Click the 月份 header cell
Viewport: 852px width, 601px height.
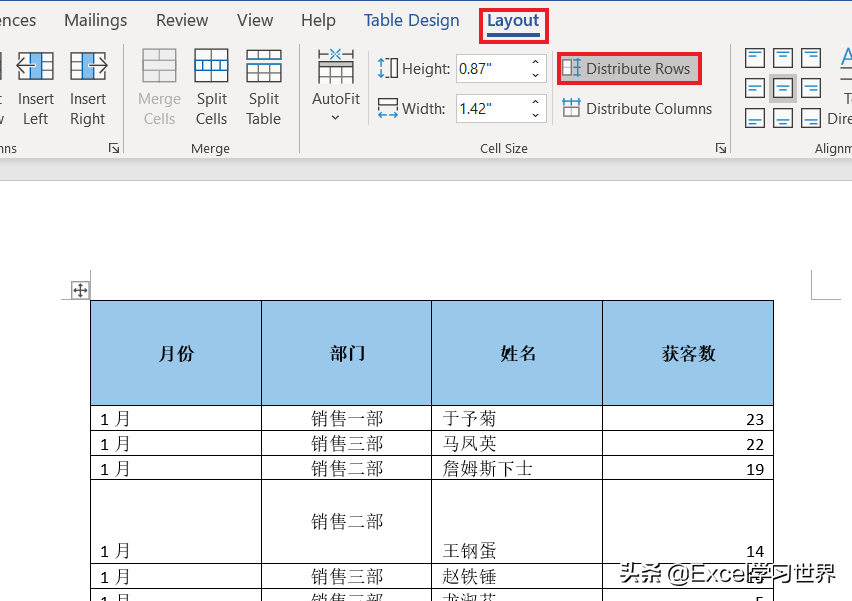click(176, 353)
